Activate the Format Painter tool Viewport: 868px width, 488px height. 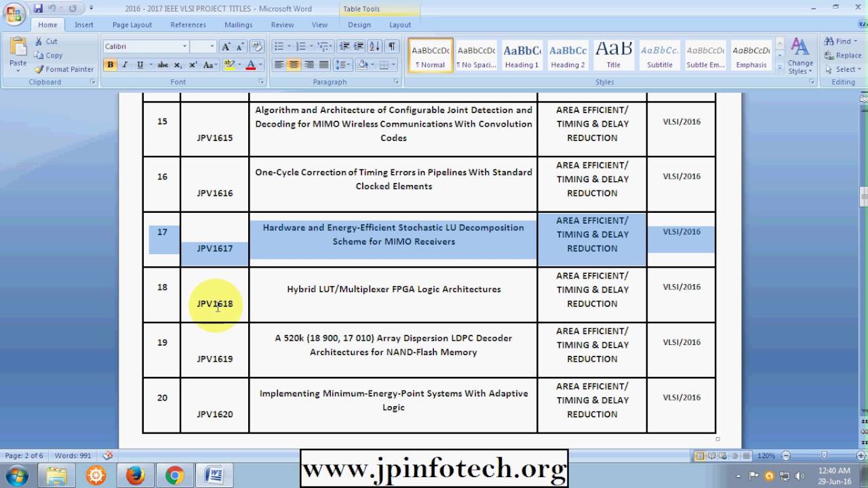pos(64,69)
